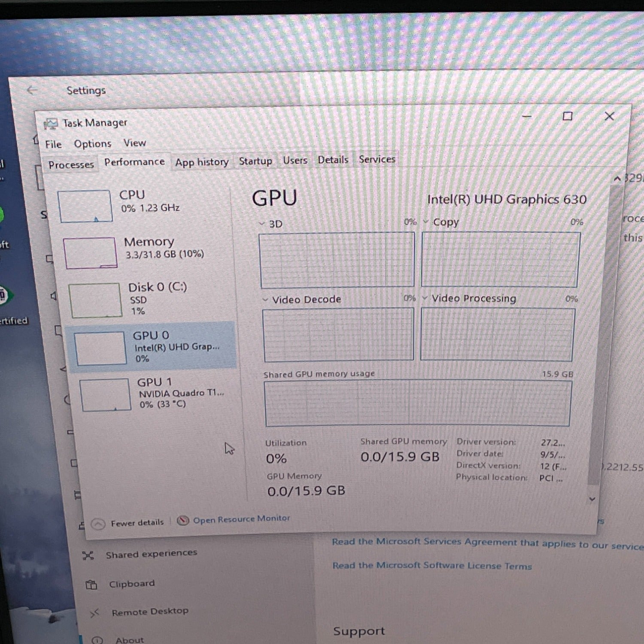Click the Settings back arrow
644x644 pixels.
[x=32, y=90]
